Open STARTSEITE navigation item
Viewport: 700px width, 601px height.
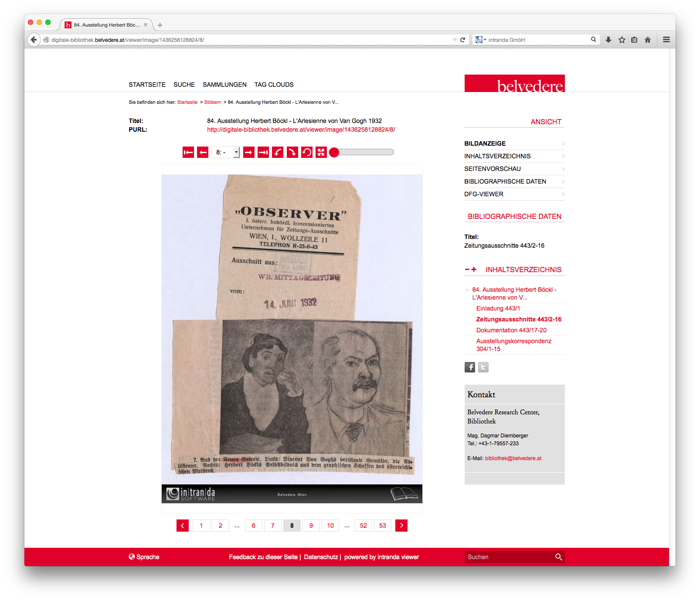pyautogui.click(x=147, y=85)
